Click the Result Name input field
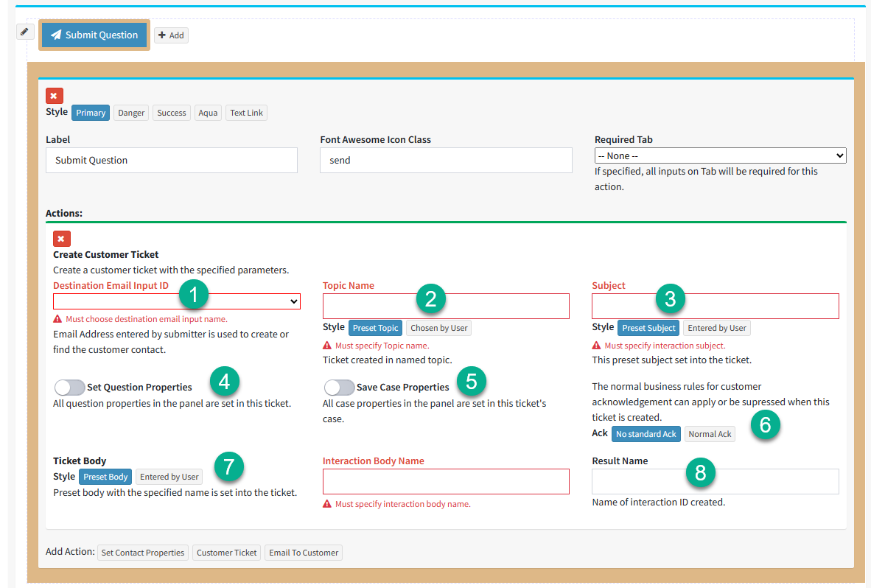Image resolution: width=871 pixels, height=588 pixels. [x=716, y=481]
